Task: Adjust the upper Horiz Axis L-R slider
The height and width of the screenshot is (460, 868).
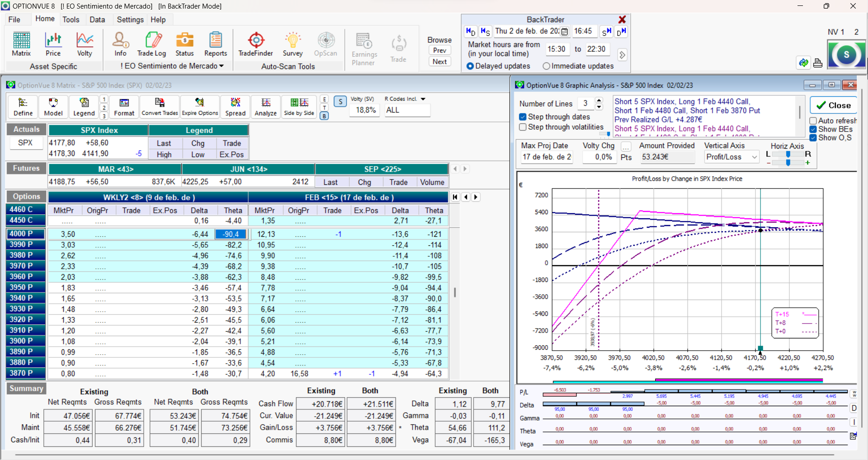Action: point(788,154)
